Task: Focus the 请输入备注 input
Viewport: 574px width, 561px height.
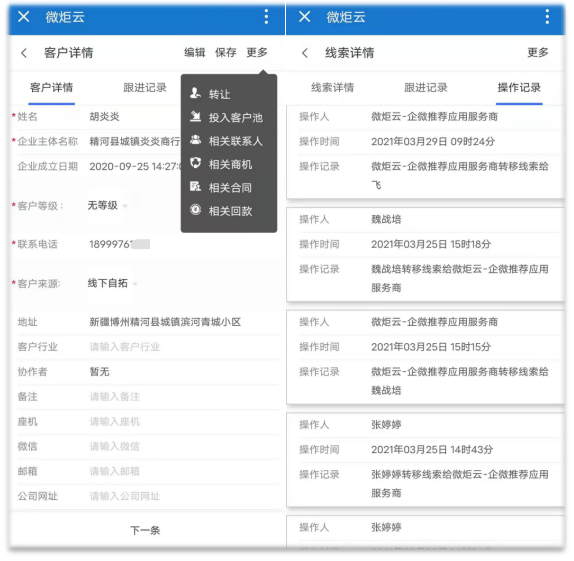Action: pos(115,397)
